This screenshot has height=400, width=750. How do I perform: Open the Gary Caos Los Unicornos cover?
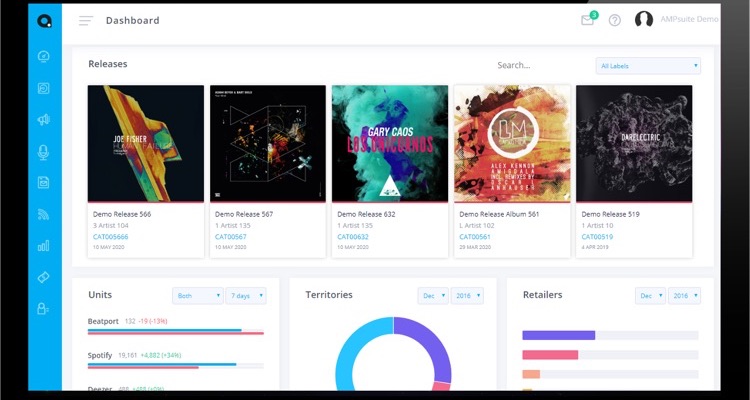point(390,144)
